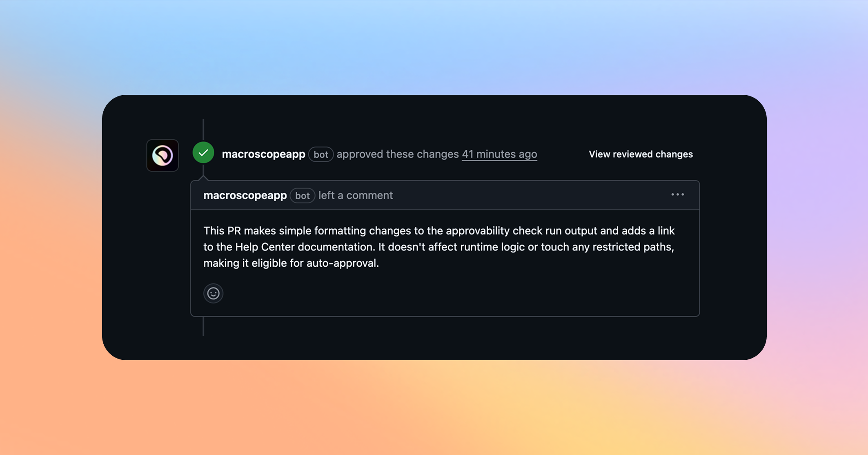Open macroscopeapp's profile from the approval line

(263, 154)
